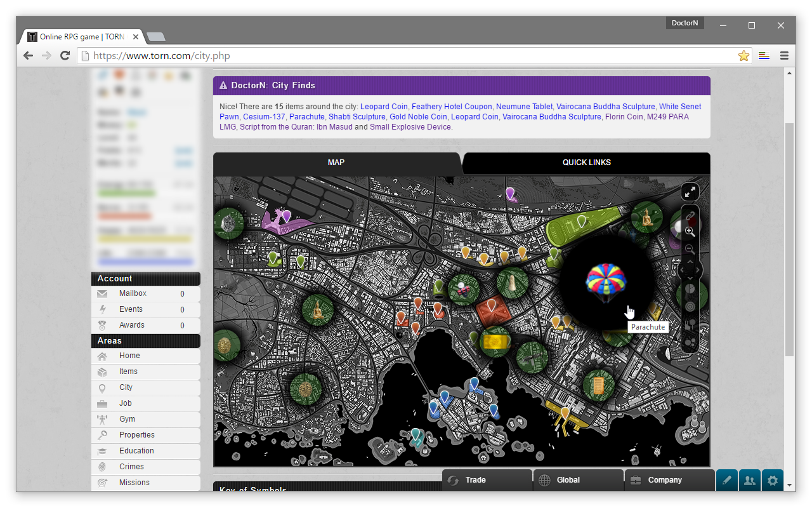Expand the city map to fullscreen
The width and height of the screenshot is (812, 508).
pyautogui.click(x=690, y=192)
